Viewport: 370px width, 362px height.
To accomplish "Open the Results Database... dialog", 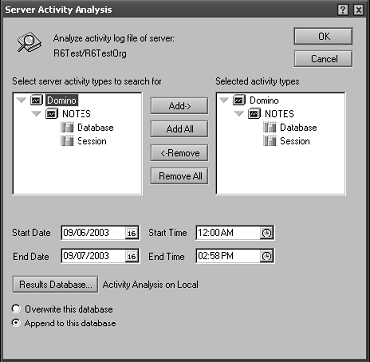I will (x=55, y=285).
